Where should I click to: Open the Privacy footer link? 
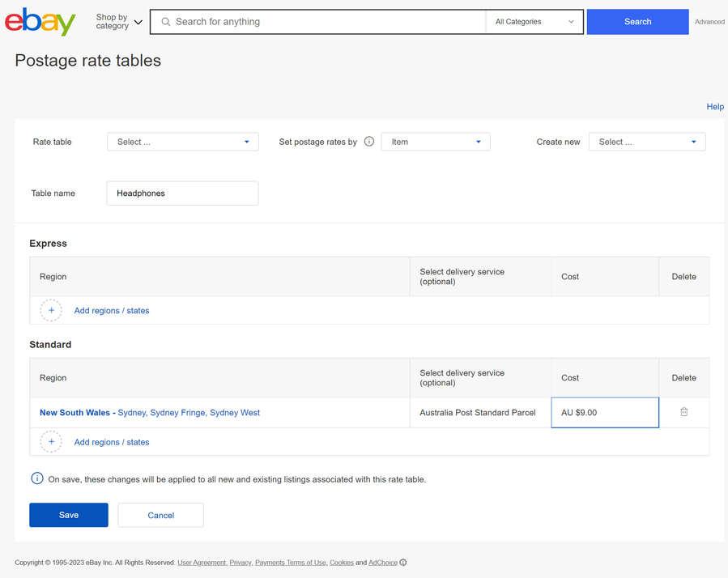point(241,563)
